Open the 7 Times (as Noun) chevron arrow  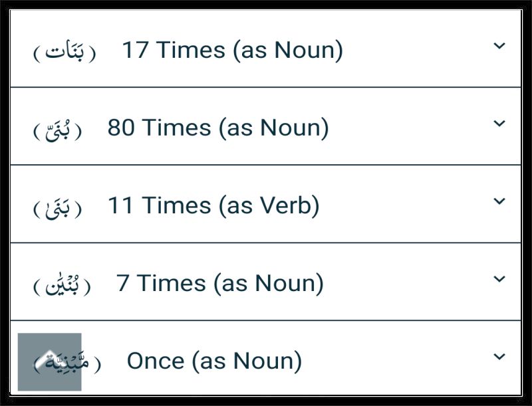tap(499, 279)
